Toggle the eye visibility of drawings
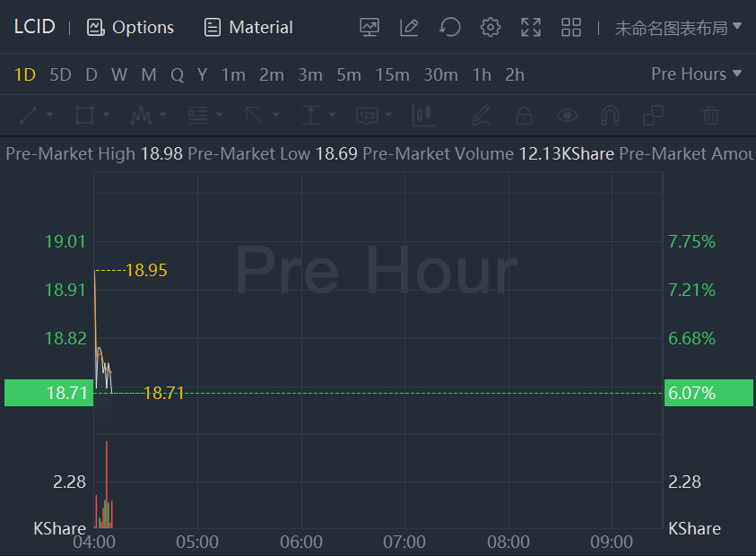Viewport: 756px width, 556px height. coord(567,115)
